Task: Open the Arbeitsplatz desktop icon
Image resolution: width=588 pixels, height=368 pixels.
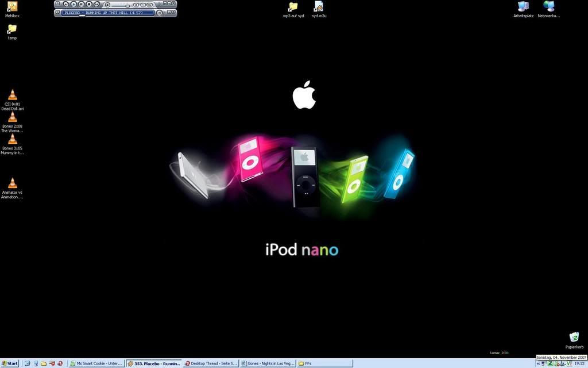Action: (x=523, y=7)
